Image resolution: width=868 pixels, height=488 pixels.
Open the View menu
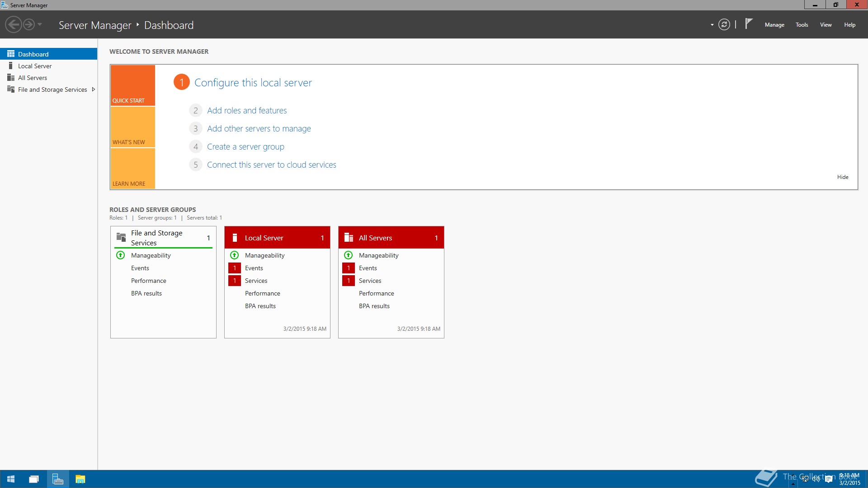tap(826, 25)
